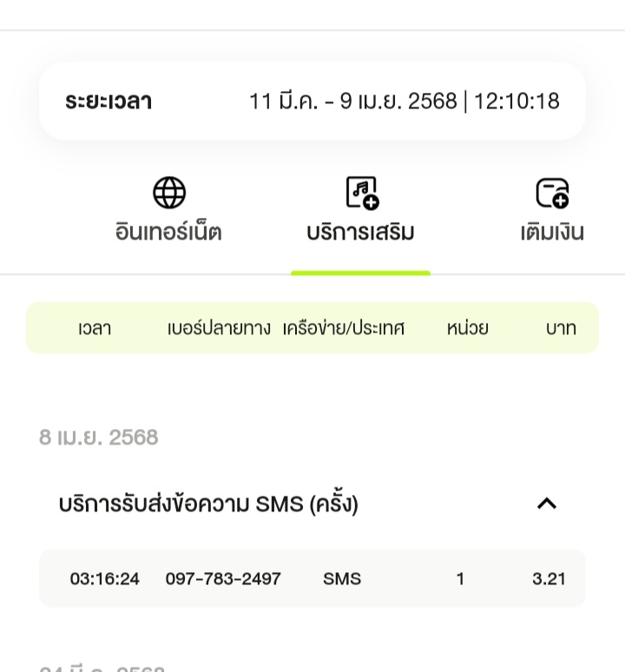Tap the เครือข่าย/ประเทศ column header

click(x=344, y=328)
